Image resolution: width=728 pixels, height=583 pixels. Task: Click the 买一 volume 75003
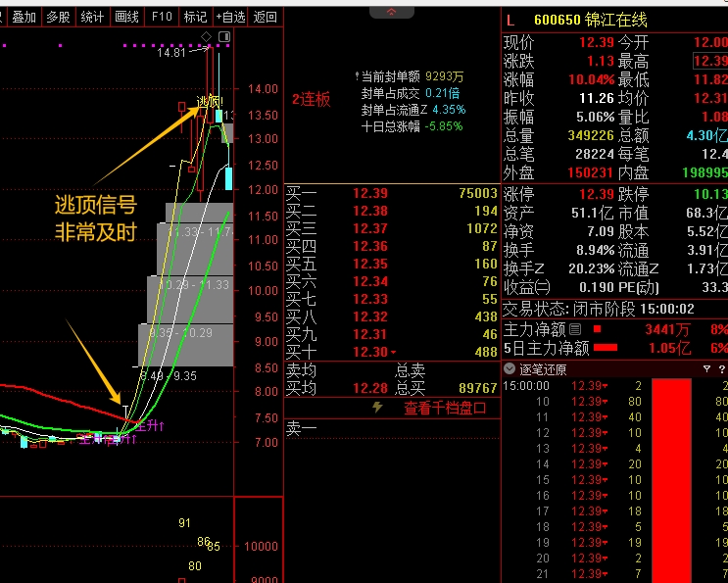click(x=478, y=193)
